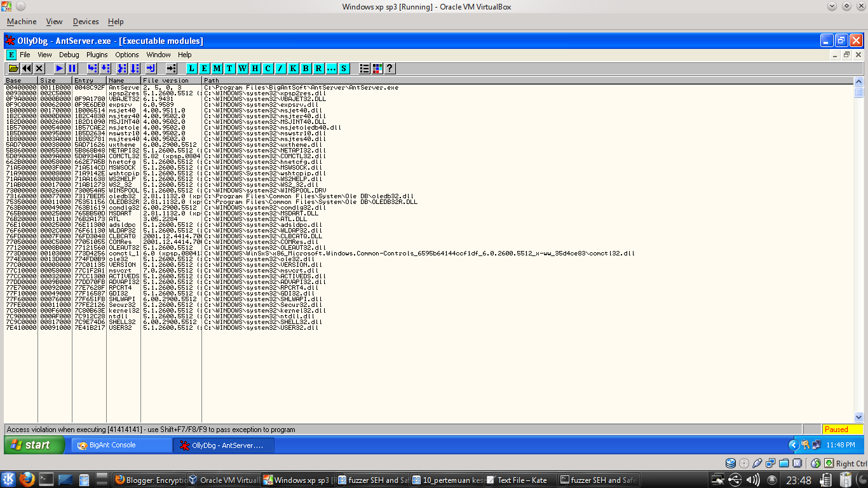This screenshot has height=488, width=868.
Task: Open Run trace with dots button
Action: click(331, 68)
